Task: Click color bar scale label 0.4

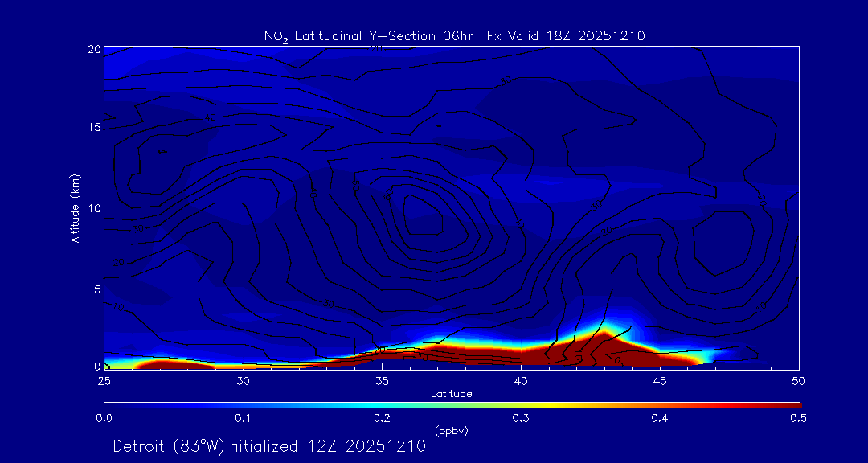Action: 660,418
